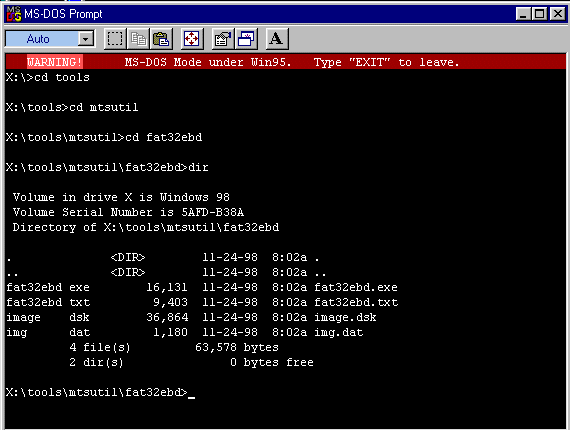Image resolution: width=570 pixels, height=430 pixels.
Task: Click the image.dsk file listing
Action: (191, 317)
